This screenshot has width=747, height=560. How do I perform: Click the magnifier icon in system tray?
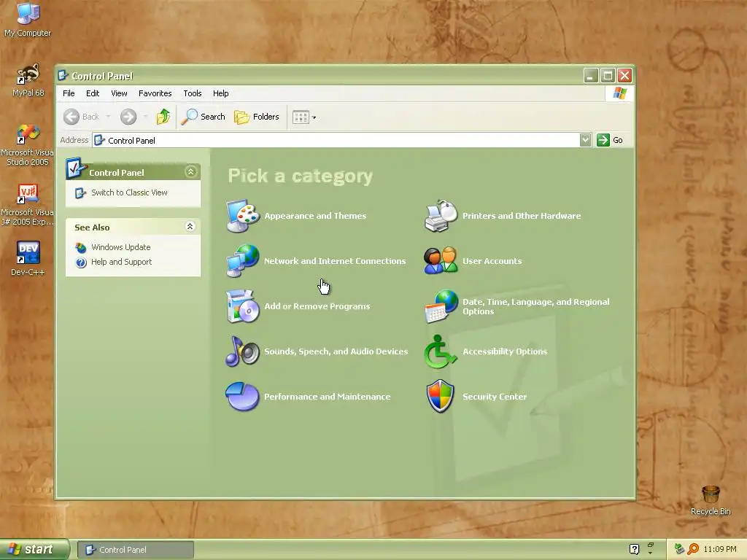[x=693, y=549]
